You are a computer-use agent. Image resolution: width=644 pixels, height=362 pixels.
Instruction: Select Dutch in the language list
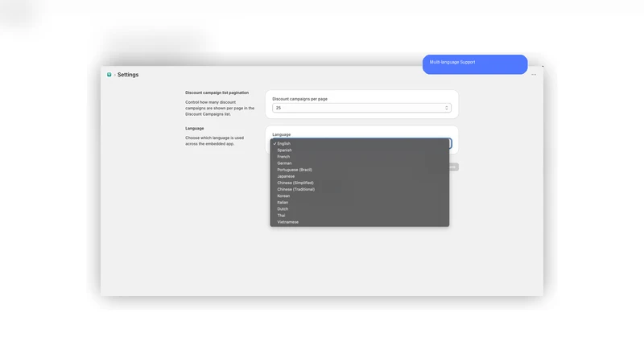359,209
